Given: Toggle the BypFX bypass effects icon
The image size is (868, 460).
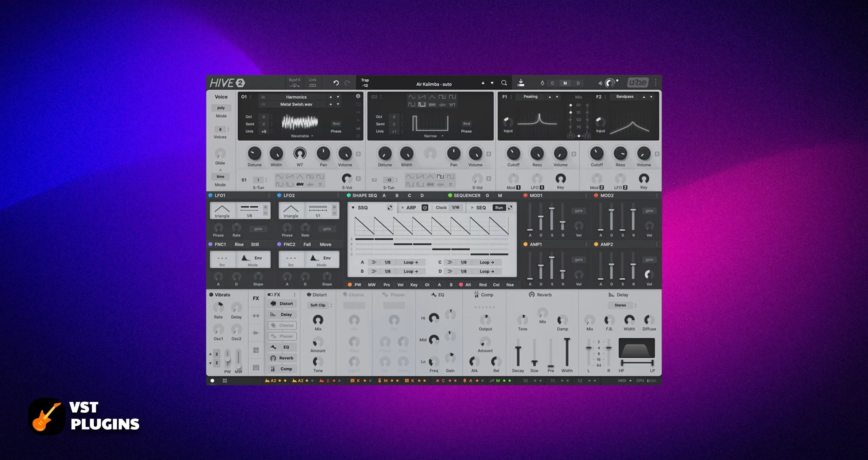Looking at the screenshot, I should (294, 85).
